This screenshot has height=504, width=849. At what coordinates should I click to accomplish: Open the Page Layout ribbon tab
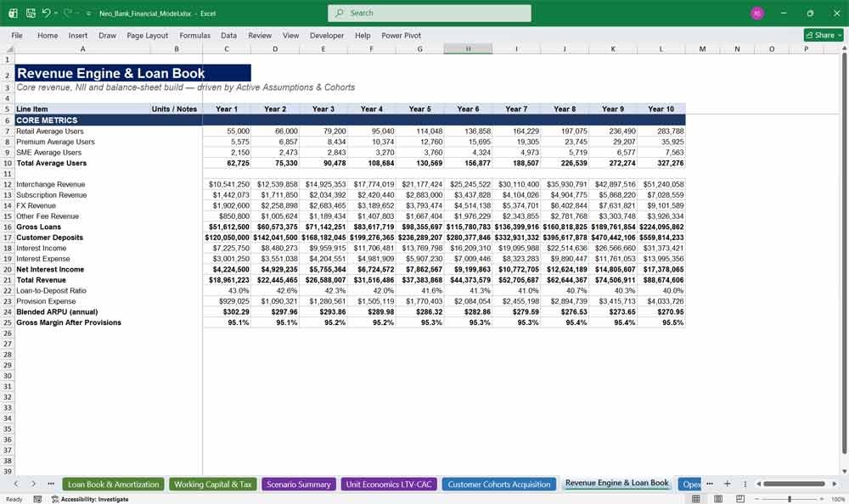coord(147,35)
